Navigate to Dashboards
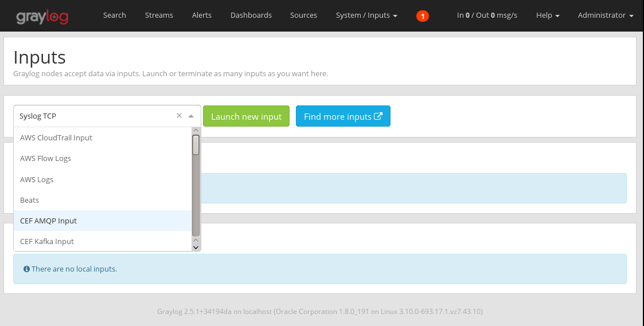This screenshot has width=644, height=326. (x=251, y=15)
